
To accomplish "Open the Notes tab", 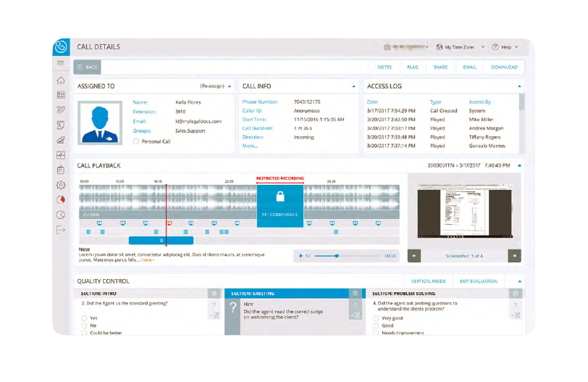I will click(x=385, y=67).
